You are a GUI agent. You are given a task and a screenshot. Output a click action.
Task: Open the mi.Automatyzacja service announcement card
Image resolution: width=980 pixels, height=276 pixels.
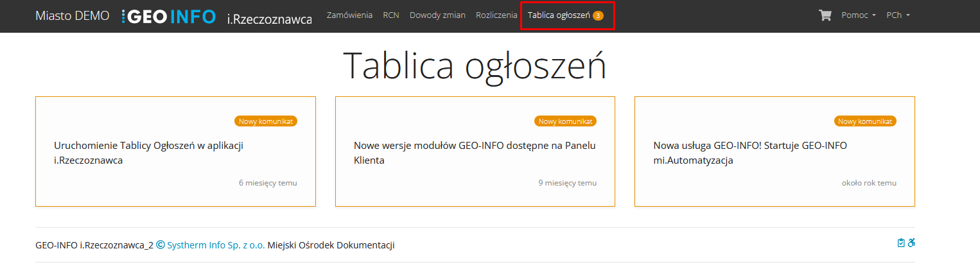749,153
